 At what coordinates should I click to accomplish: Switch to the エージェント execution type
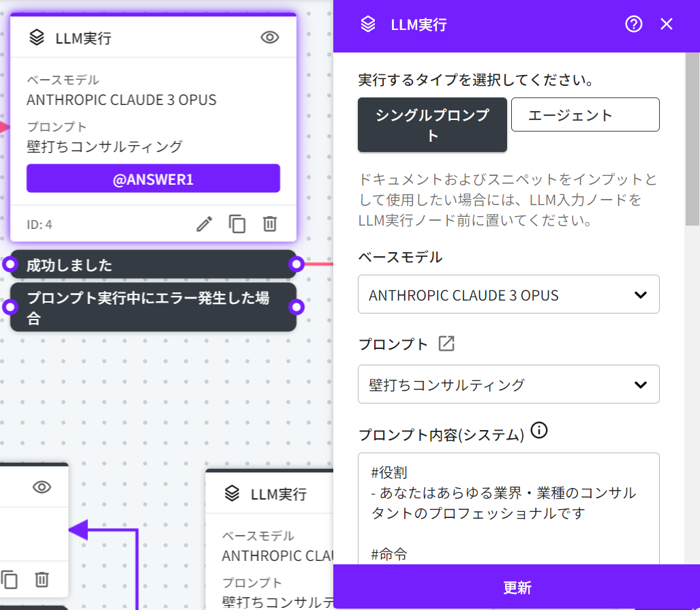pos(585,115)
